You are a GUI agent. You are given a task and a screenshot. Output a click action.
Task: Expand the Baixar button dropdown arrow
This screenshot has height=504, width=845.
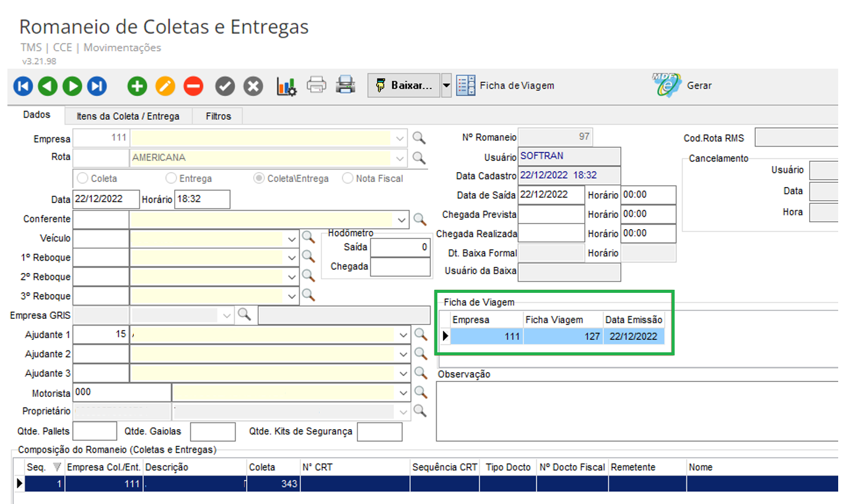[447, 86]
